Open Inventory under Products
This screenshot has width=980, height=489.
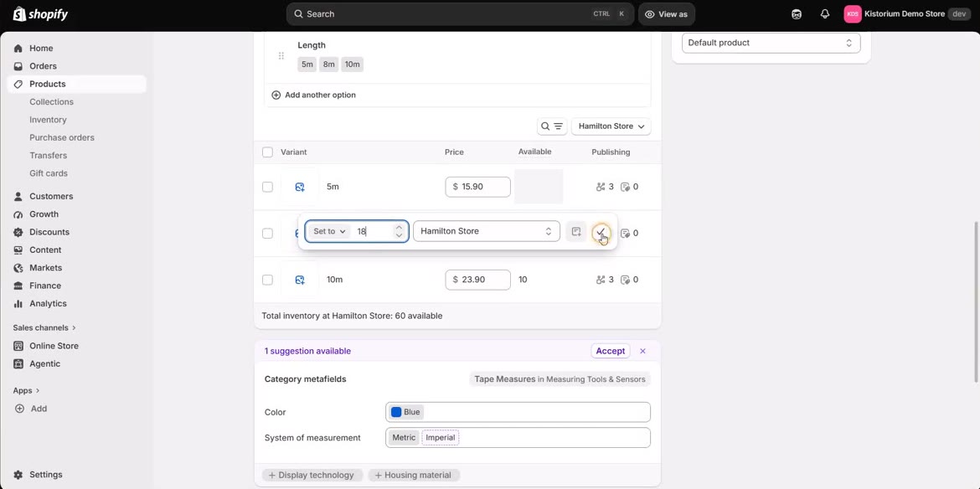pos(48,120)
